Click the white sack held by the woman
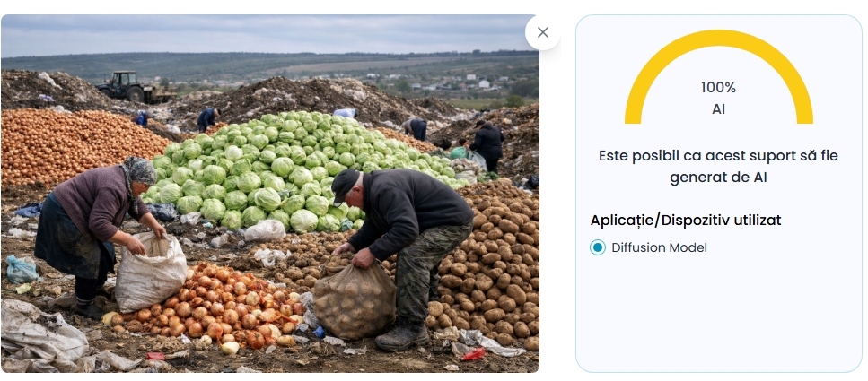Image resolution: width=868 pixels, height=381 pixels. tap(151, 272)
